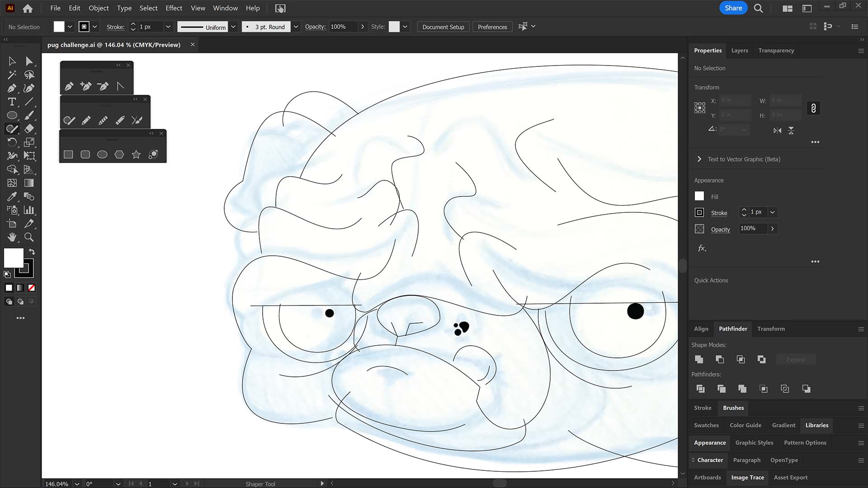Viewport: 868px width, 488px height.
Task: Select the Smooth tool in floating panel
Action: (x=103, y=120)
